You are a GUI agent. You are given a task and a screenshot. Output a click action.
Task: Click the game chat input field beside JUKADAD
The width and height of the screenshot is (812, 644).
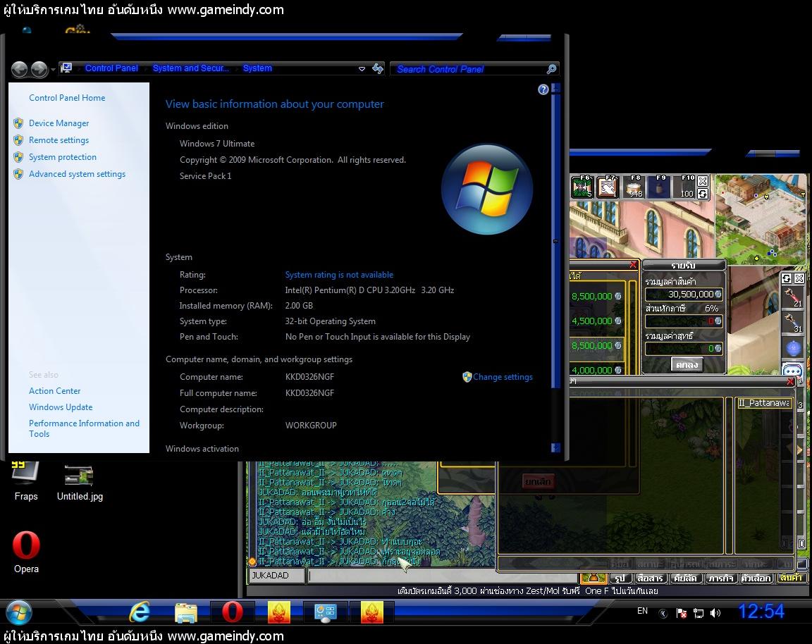tap(443, 576)
